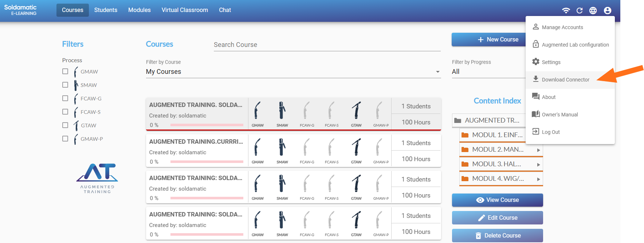Check the SMAW process filter
644x243 pixels.
65,85
